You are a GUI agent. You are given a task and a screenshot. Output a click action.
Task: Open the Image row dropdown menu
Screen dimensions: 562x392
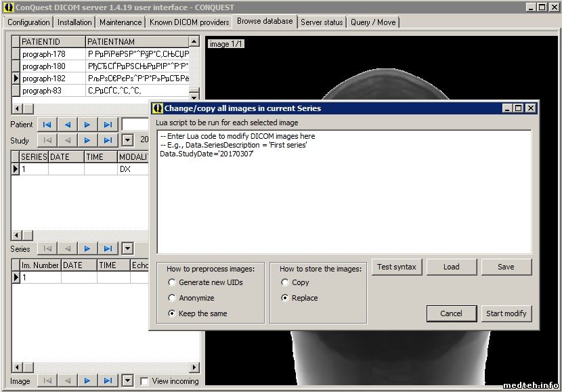(127, 381)
